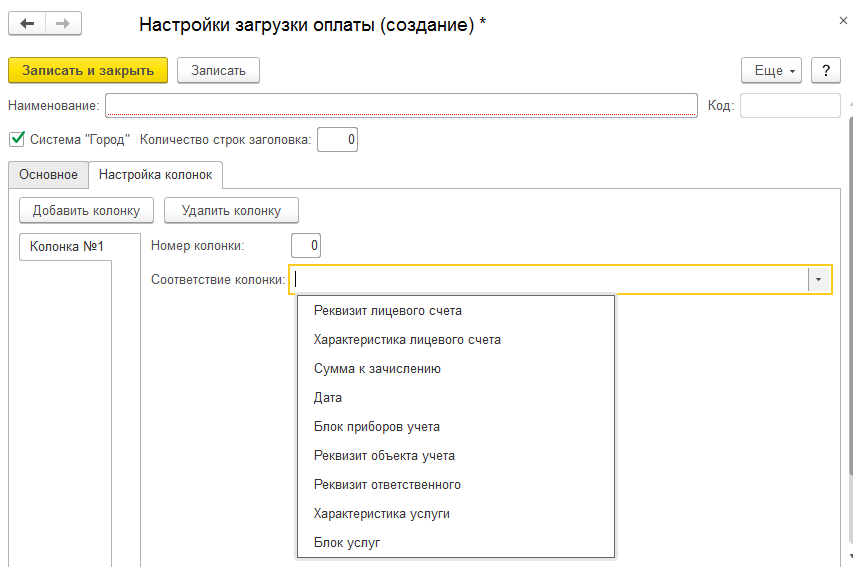This screenshot has width=853, height=573.
Task: Open help with the question mark button
Action: click(x=826, y=70)
